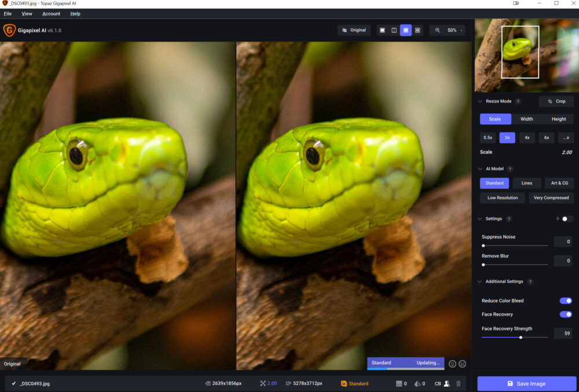
Task: Select the Very Compressed AI model
Action: (551, 198)
